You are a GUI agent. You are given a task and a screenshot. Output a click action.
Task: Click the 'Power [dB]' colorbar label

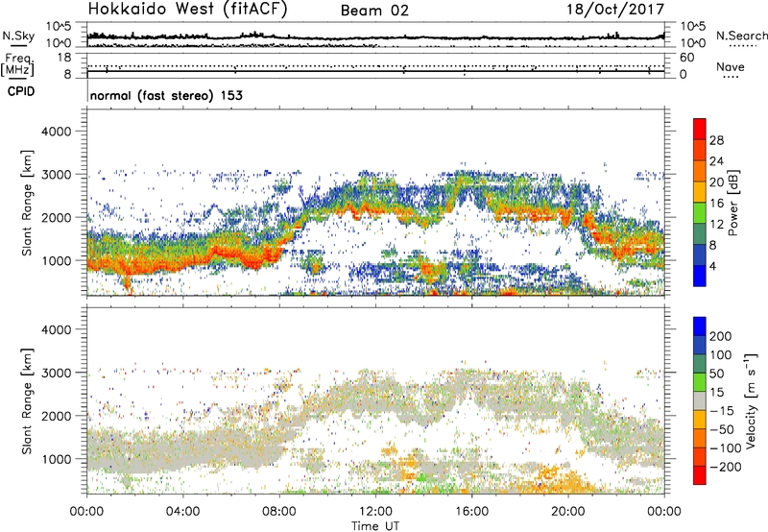[x=732, y=203]
